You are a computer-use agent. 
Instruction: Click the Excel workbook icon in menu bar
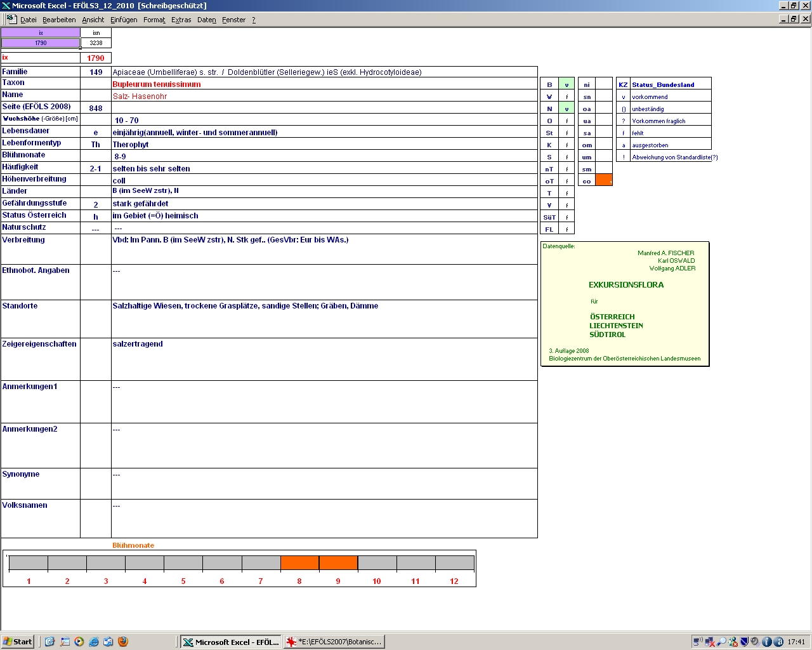pyautogui.click(x=11, y=19)
